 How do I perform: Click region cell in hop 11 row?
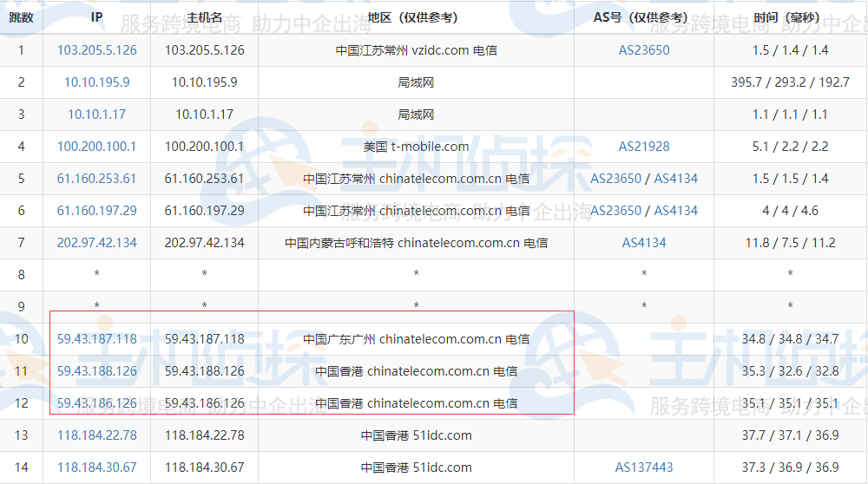(416, 371)
